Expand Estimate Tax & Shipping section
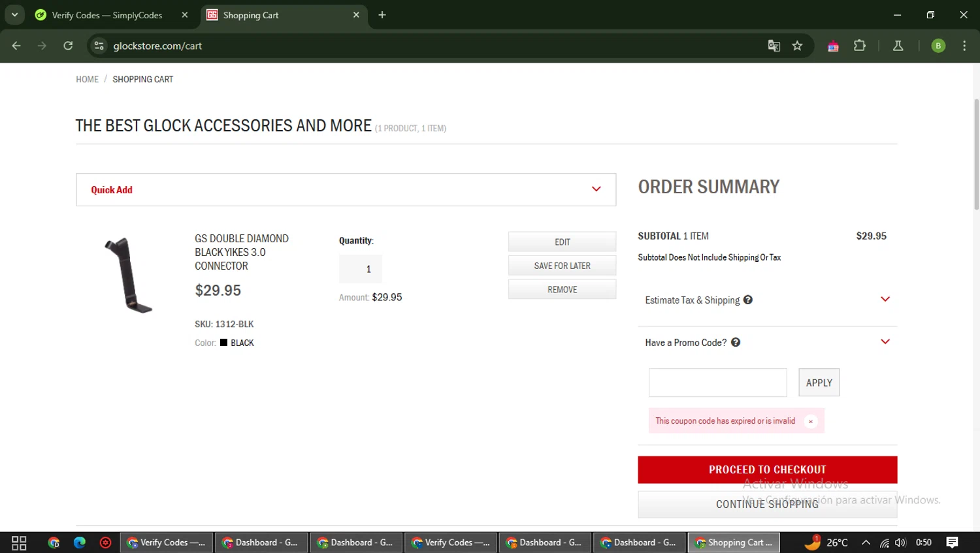 [x=885, y=299]
